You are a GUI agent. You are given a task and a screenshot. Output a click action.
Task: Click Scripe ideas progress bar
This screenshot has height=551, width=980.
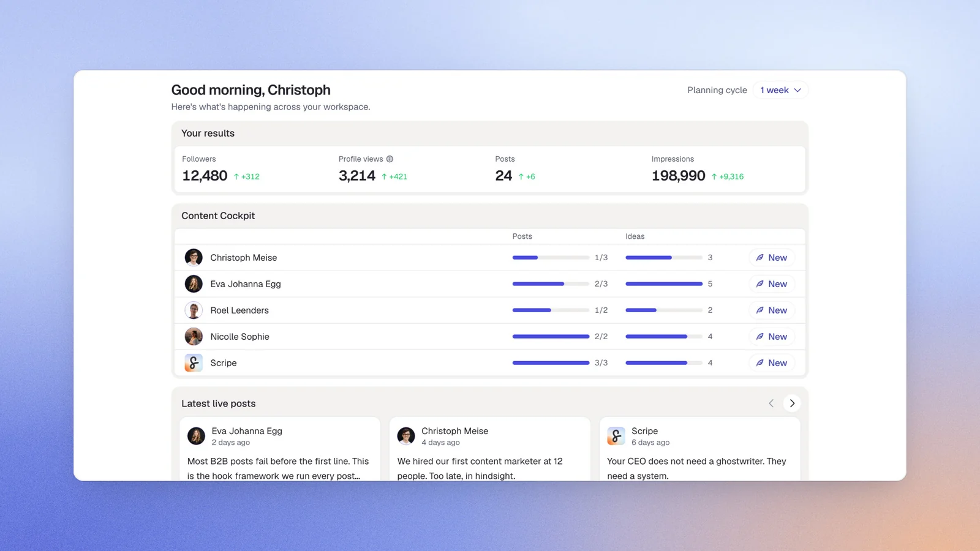point(664,363)
